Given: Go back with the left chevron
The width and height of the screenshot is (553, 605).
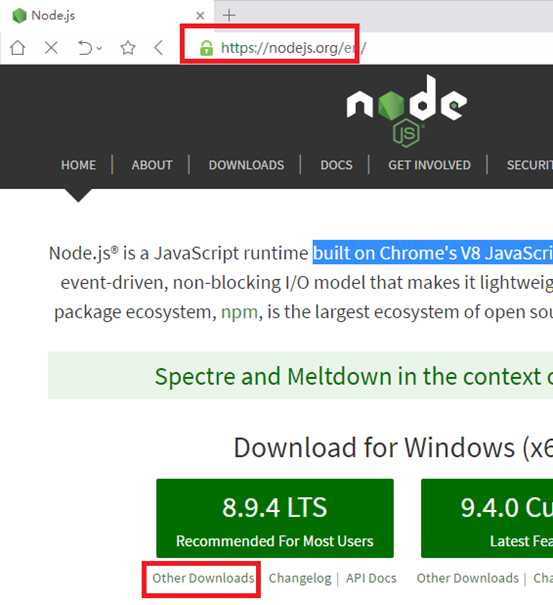Looking at the screenshot, I should [158, 48].
